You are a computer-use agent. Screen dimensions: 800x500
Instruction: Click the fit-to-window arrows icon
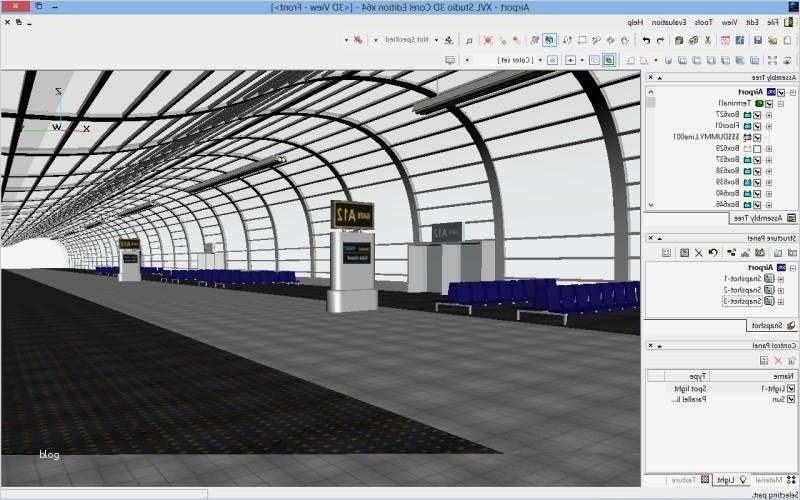(x=772, y=60)
